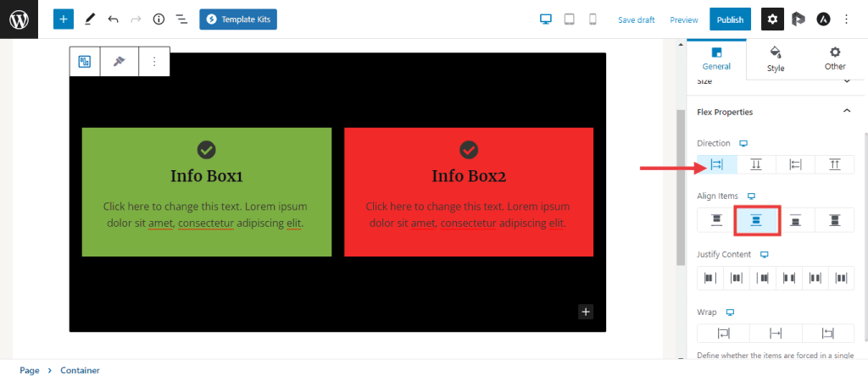Collapse the Flex Properties section
868x381 pixels.
(x=846, y=112)
